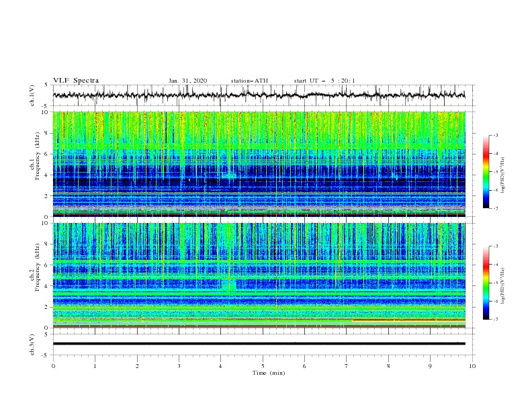The width and height of the screenshot is (532, 411).
Task: Click the "-7" tick on the ch.2 color bar
Action: [495, 319]
